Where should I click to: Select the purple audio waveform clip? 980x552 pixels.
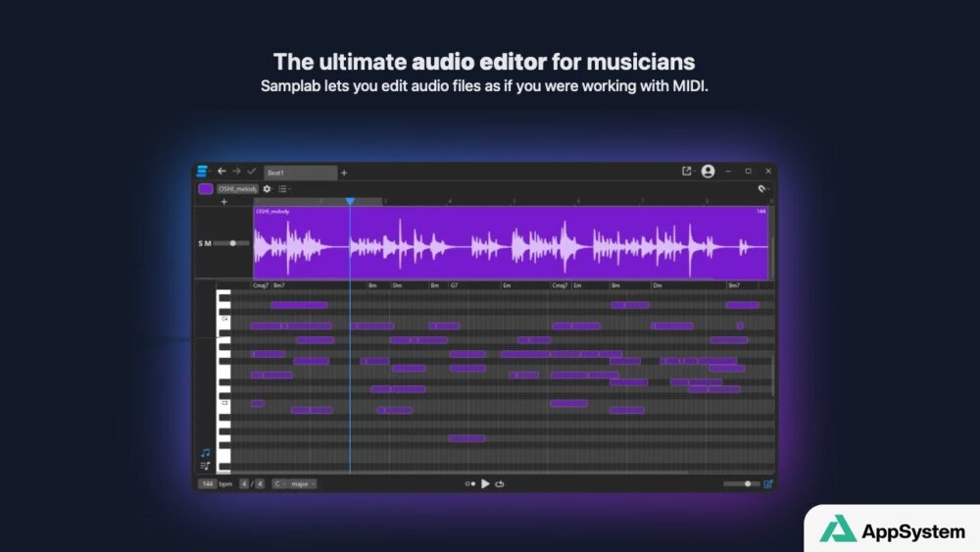510,243
